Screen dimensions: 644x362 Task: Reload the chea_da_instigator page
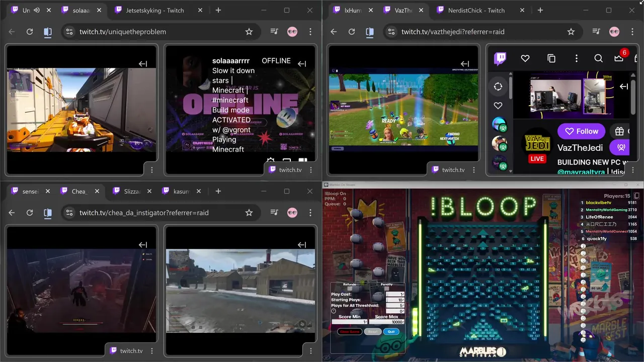pyautogui.click(x=30, y=213)
